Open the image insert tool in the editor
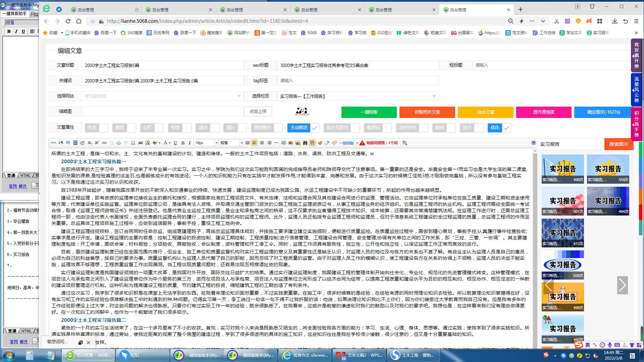The image size is (644, 362). click(x=290, y=142)
